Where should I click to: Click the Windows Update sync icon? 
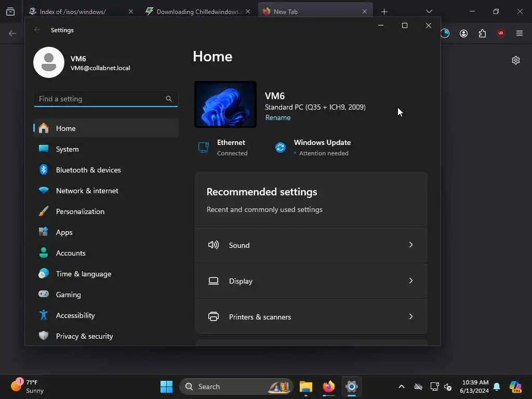(281, 148)
